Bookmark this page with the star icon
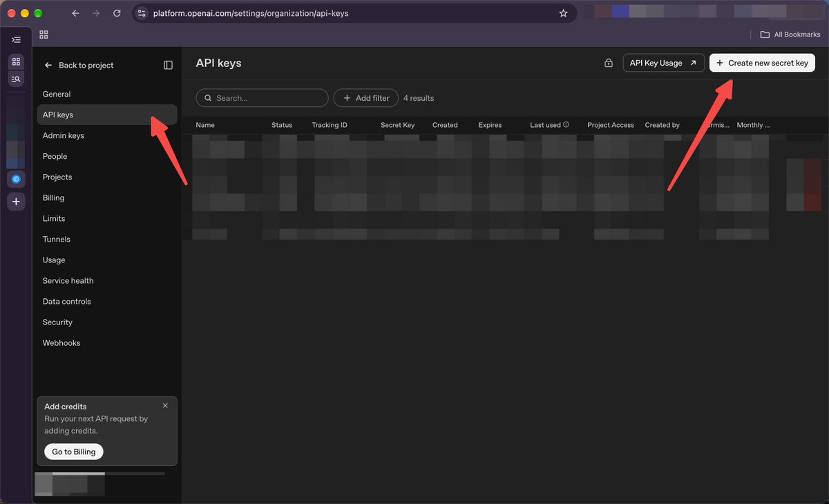The image size is (829, 504). coord(563,13)
